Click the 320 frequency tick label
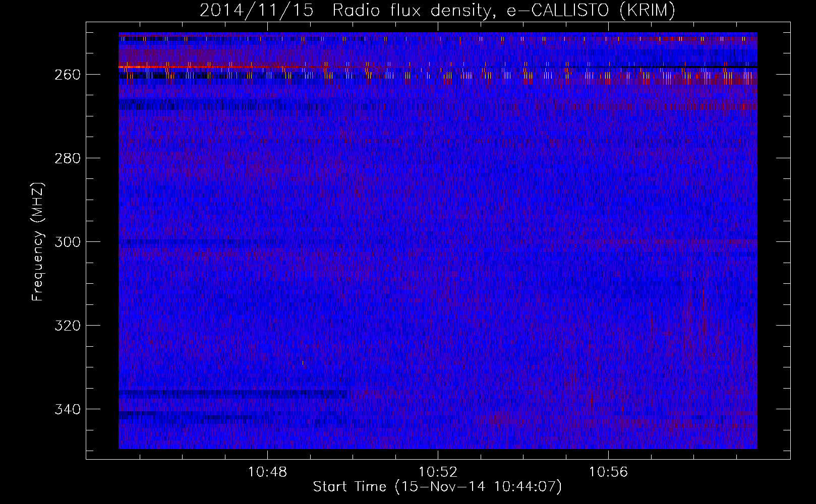The width and height of the screenshot is (816, 504). point(67,326)
